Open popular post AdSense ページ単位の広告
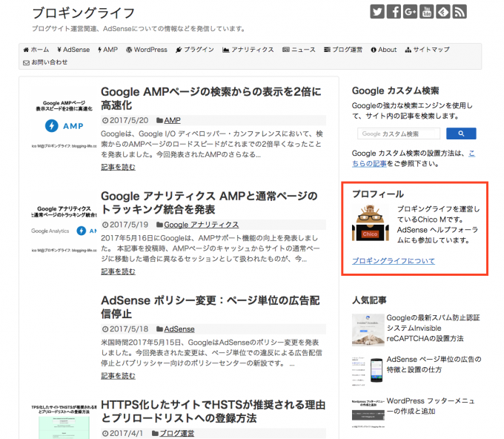This screenshot has width=504, height=439. [x=434, y=364]
